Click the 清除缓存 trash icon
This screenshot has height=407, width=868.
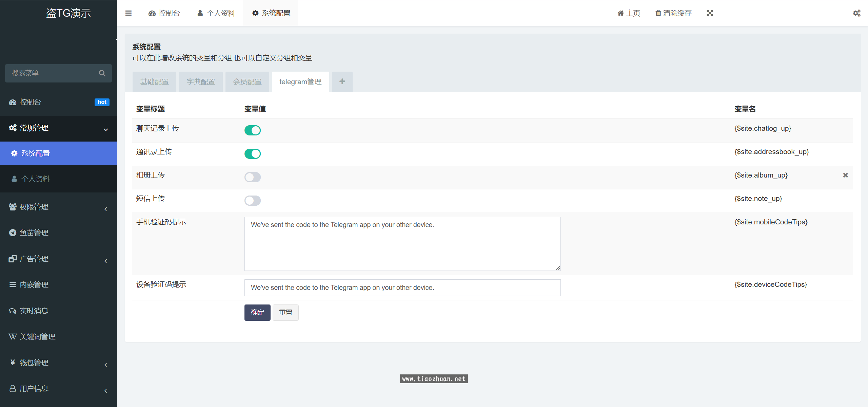[658, 13]
